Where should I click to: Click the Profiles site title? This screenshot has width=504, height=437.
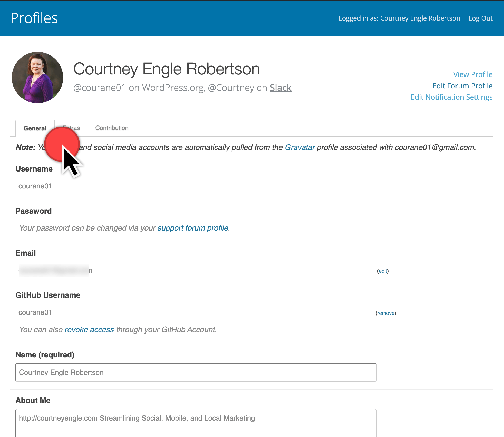34,18
